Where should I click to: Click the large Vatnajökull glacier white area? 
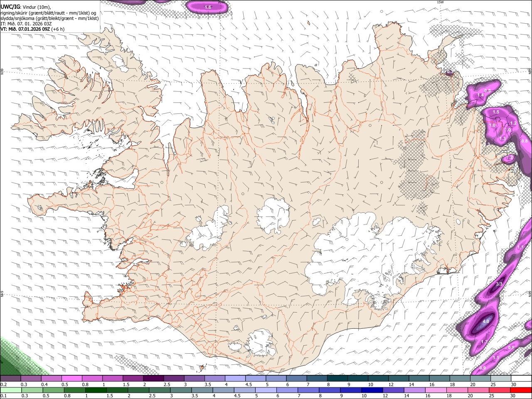pyautogui.click(x=370, y=258)
